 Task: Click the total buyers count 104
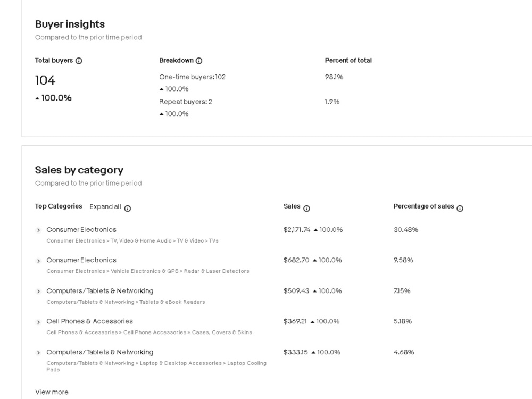[45, 80]
